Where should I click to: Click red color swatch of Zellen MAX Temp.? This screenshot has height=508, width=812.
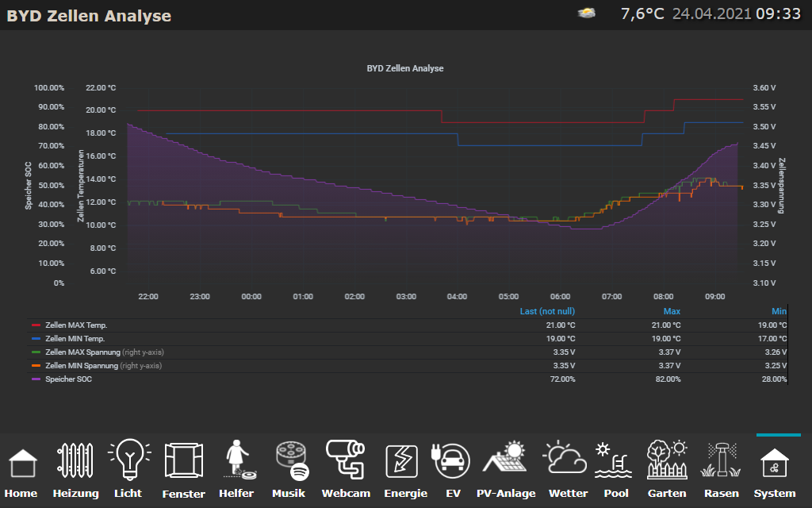point(36,325)
